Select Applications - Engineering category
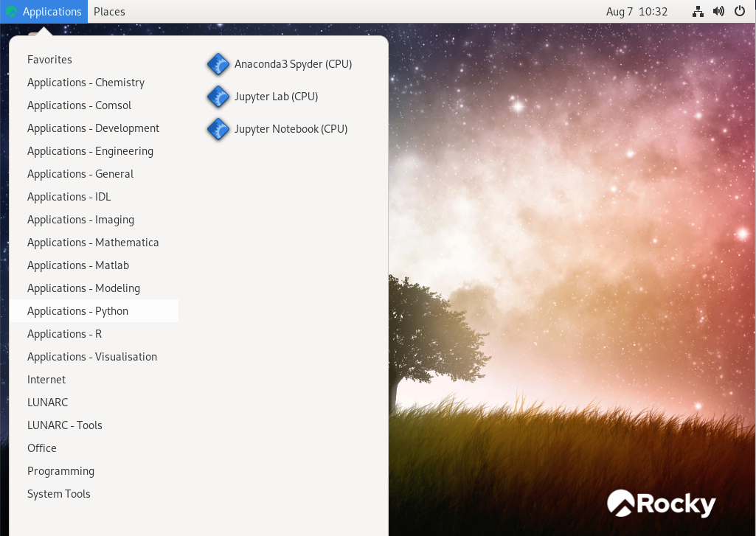Image resolution: width=756 pixels, height=536 pixels. point(94,151)
